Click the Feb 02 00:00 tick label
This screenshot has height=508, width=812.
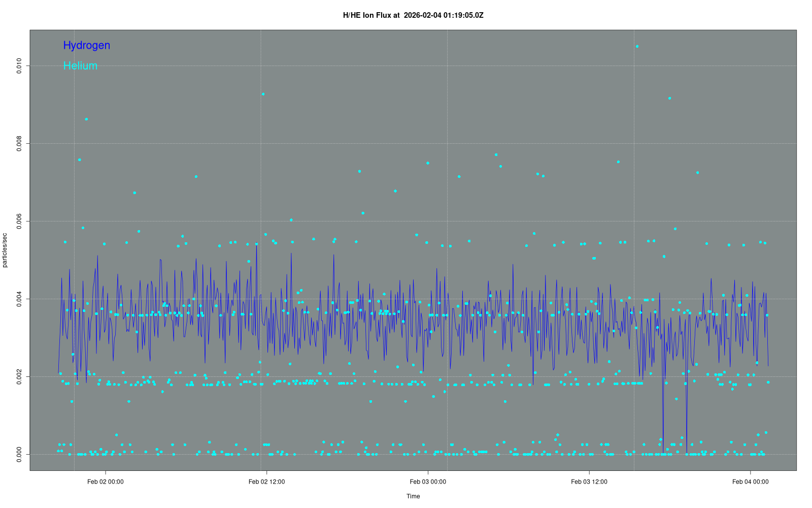tap(106, 482)
